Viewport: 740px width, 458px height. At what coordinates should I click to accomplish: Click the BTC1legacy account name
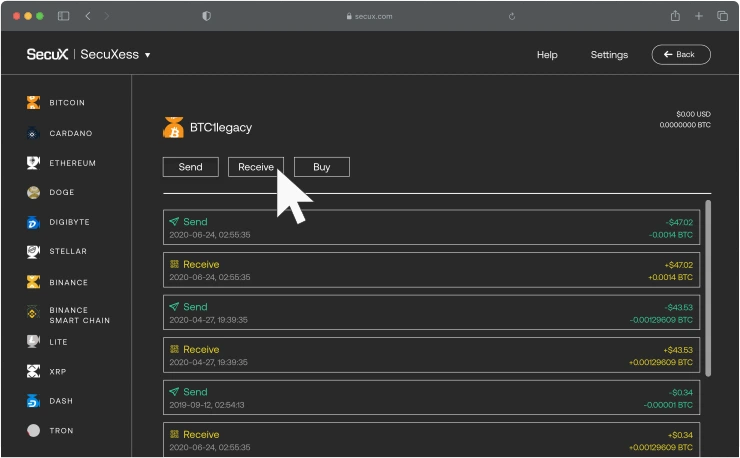(221, 128)
